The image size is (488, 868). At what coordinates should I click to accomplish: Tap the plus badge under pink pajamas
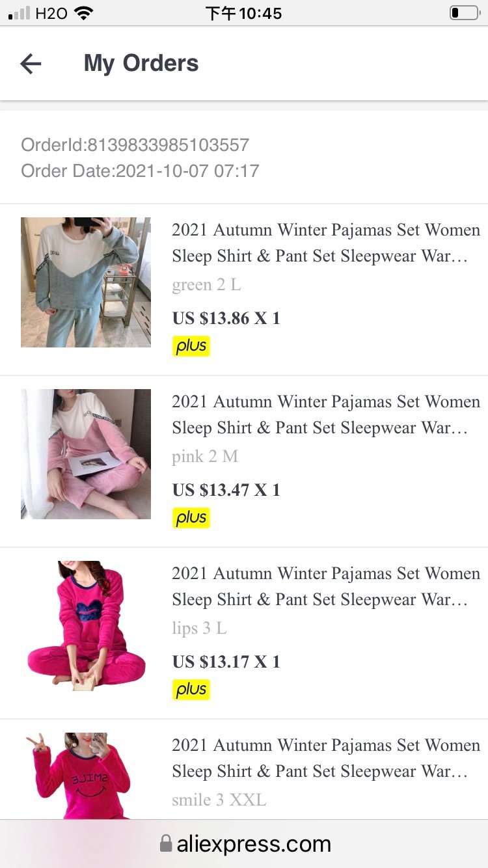tap(191, 518)
